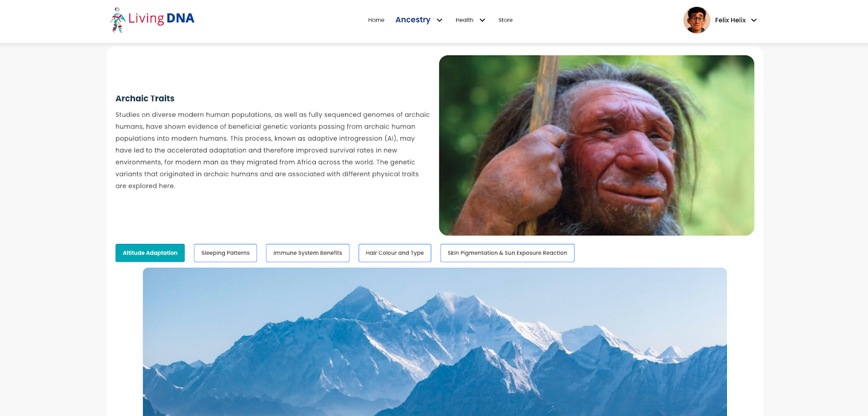Click the Living DNA logo figure icon
The image size is (868, 416).
(118, 20)
